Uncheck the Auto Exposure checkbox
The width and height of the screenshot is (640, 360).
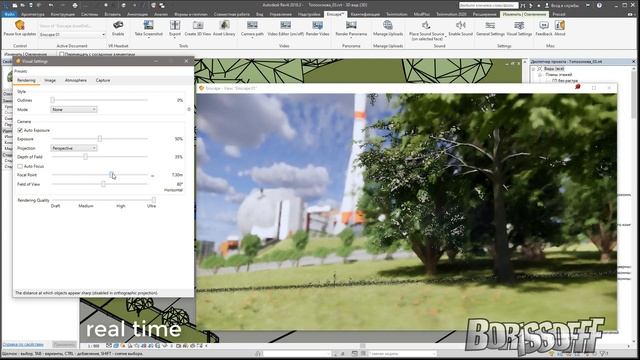[x=20, y=130]
